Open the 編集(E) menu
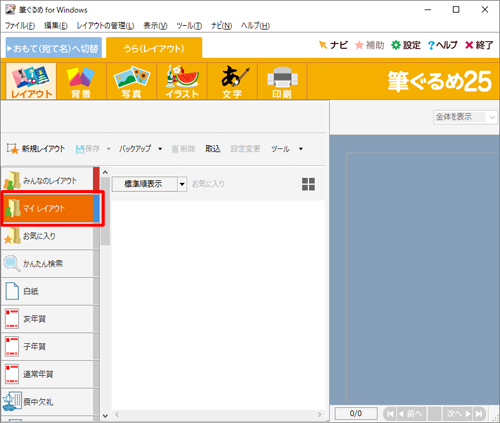The width and height of the screenshot is (500, 423). (x=56, y=25)
